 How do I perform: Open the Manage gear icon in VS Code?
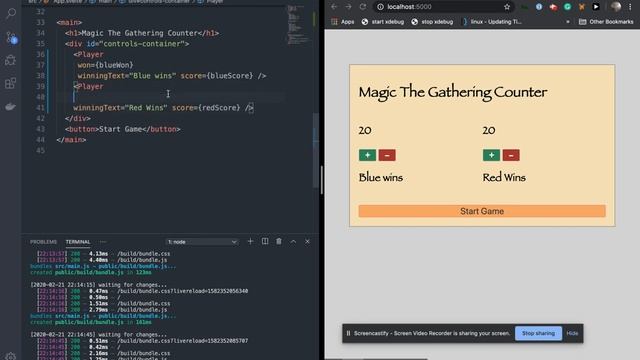click(11, 356)
